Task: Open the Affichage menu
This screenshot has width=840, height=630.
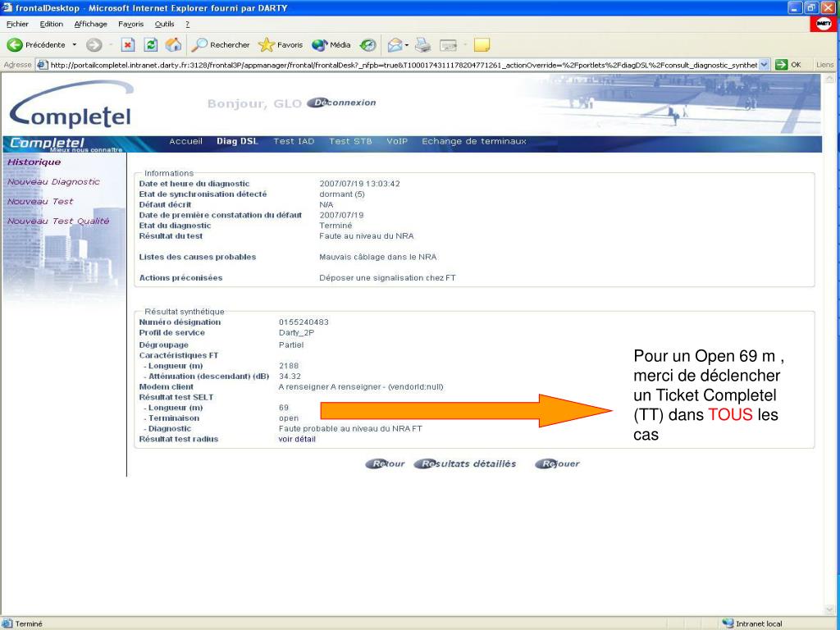Action: (x=90, y=24)
